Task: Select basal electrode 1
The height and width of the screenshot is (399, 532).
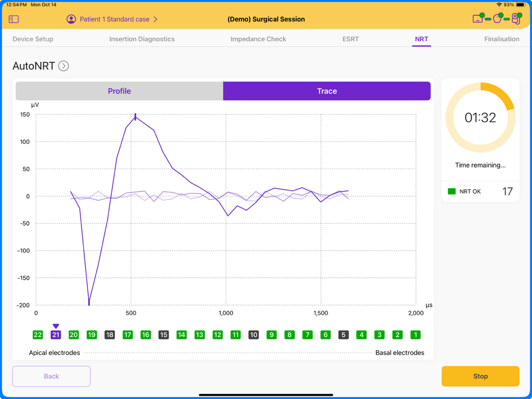Action: pyautogui.click(x=415, y=335)
